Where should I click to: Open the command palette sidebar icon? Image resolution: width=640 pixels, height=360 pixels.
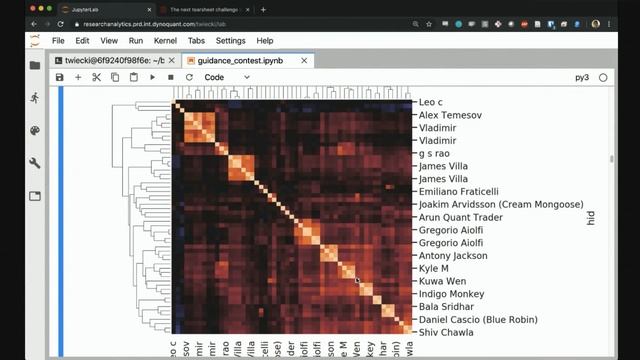tap(35, 131)
